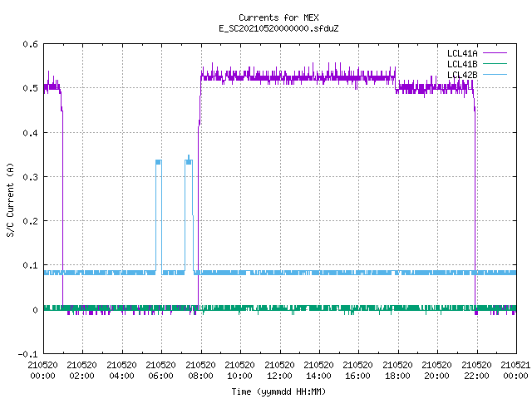Click the 08:00 x-axis tick label

[x=200, y=376]
